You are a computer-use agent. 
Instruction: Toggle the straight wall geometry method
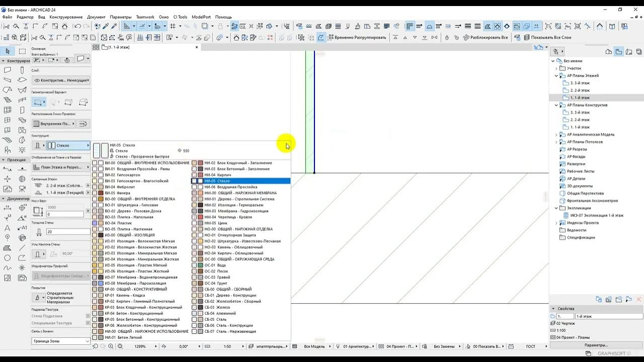coord(39,102)
